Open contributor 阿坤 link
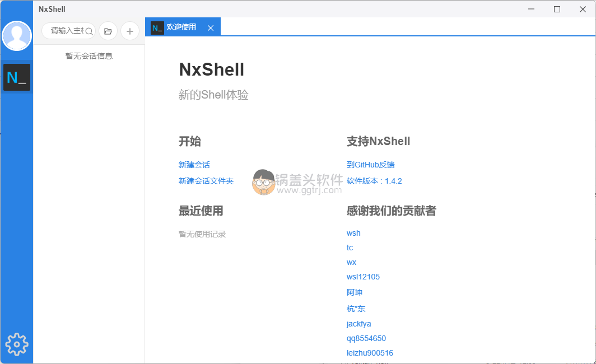This screenshot has height=364, width=596. pyautogui.click(x=355, y=292)
